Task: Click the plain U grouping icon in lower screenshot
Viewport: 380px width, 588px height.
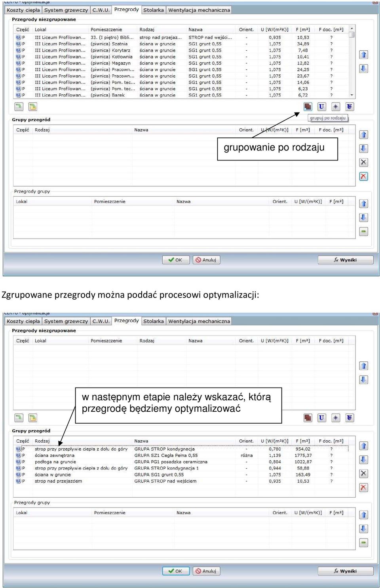Action: tap(321, 418)
